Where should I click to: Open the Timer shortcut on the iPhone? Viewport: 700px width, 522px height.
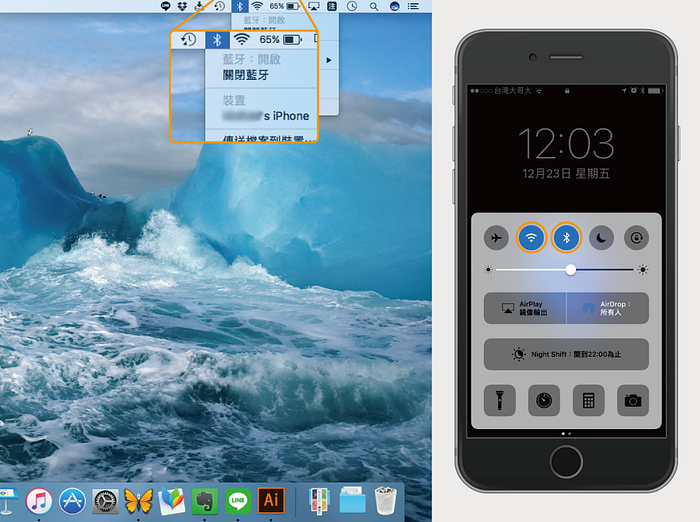(544, 400)
